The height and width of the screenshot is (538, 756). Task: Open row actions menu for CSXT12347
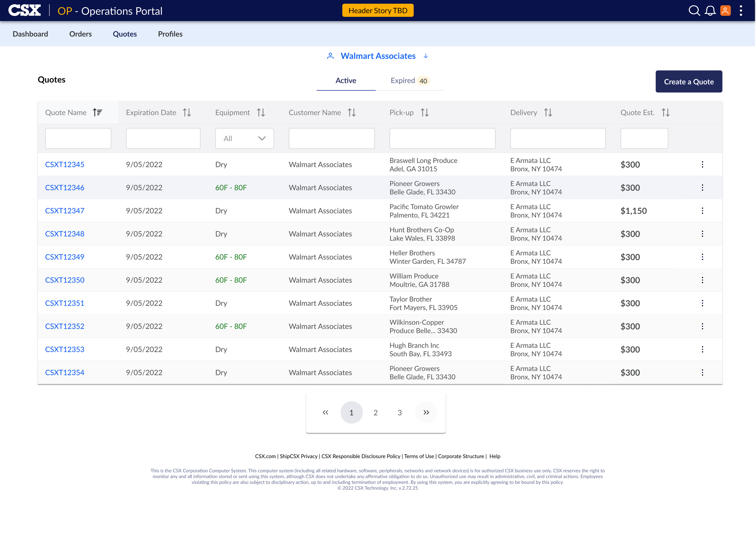pos(702,211)
